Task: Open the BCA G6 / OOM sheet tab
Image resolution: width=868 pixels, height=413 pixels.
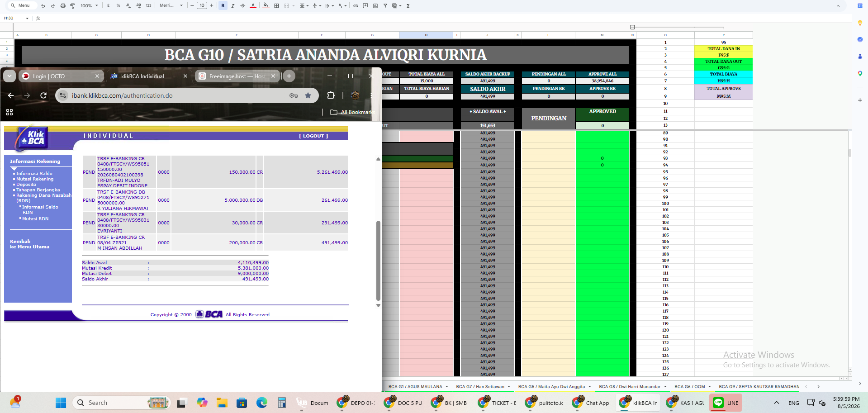Action: (x=693, y=387)
